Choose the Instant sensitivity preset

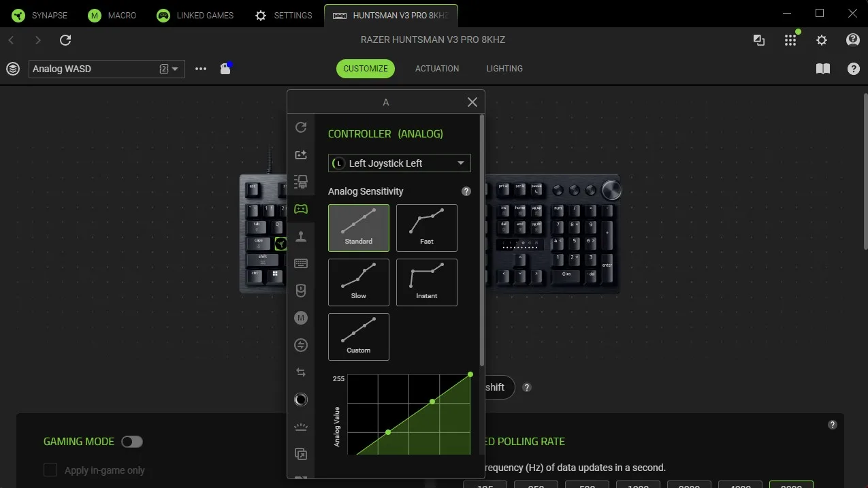[x=427, y=282]
